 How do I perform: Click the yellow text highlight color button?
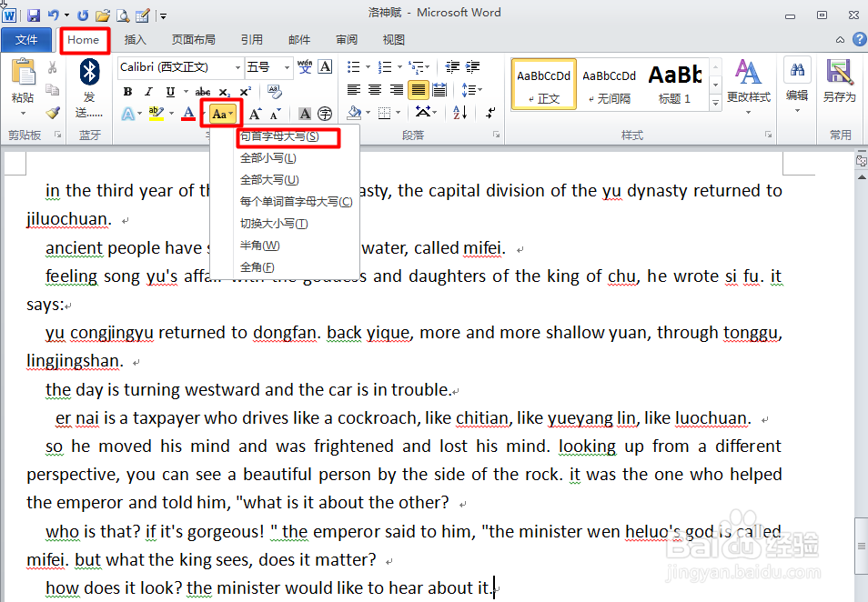point(156,114)
